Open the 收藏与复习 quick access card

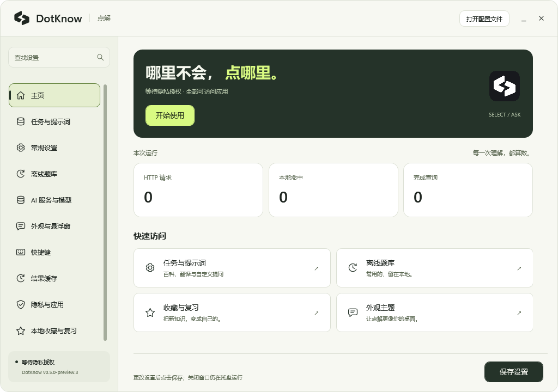click(x=232, y=313)
